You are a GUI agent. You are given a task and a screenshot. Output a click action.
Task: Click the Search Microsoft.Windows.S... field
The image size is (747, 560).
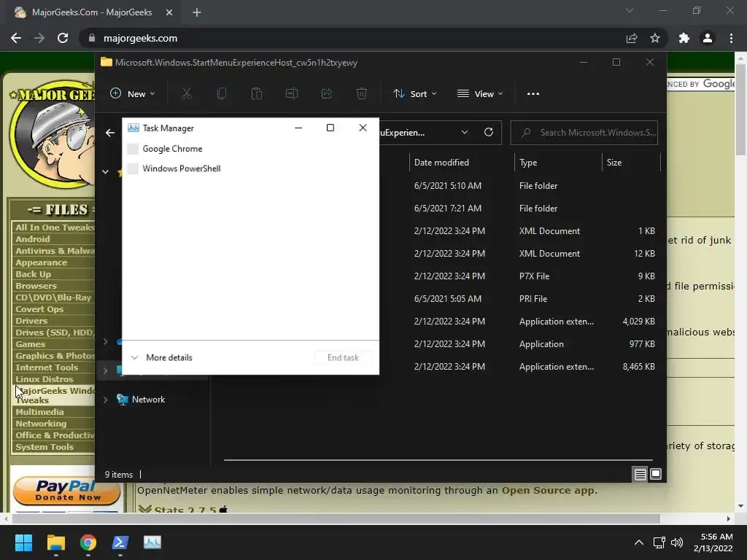(584, 133)
